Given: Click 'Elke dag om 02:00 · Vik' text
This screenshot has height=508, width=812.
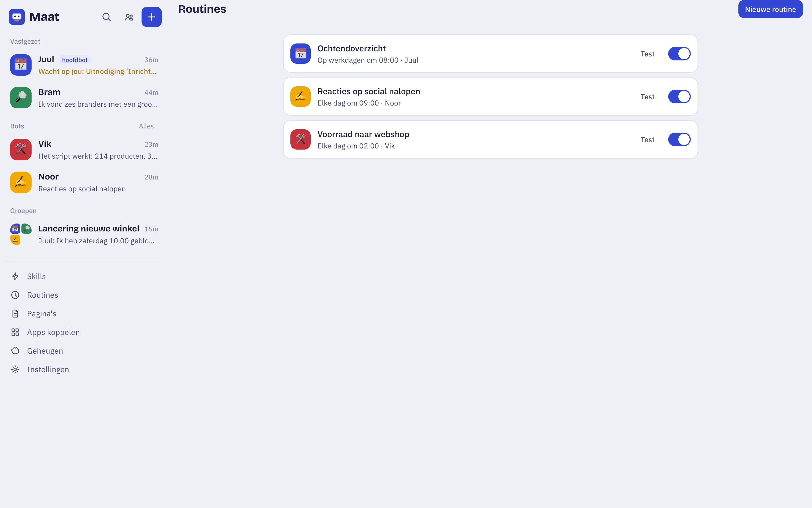Looking at the screenshot, I should (356, 146).
